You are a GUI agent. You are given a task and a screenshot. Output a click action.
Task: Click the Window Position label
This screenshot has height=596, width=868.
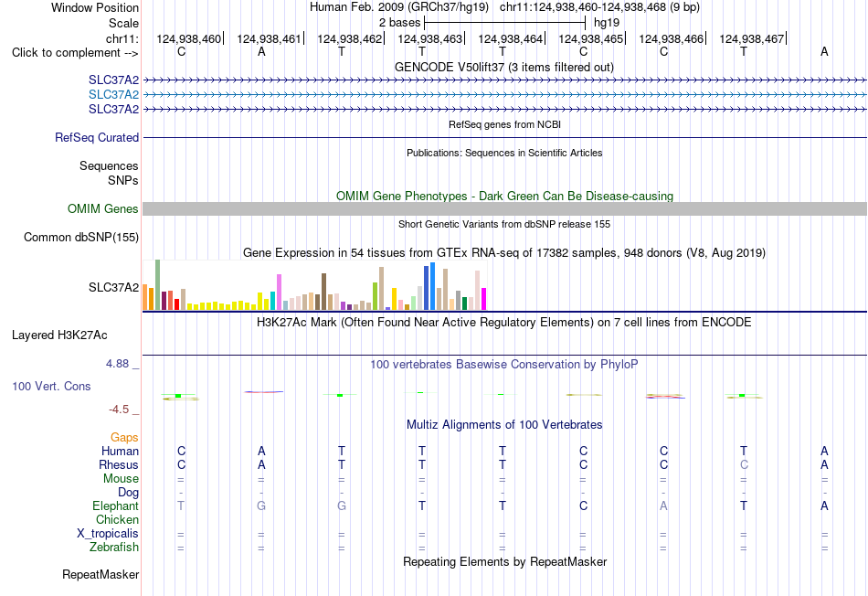pyautogui.click(x=95, y=7)
